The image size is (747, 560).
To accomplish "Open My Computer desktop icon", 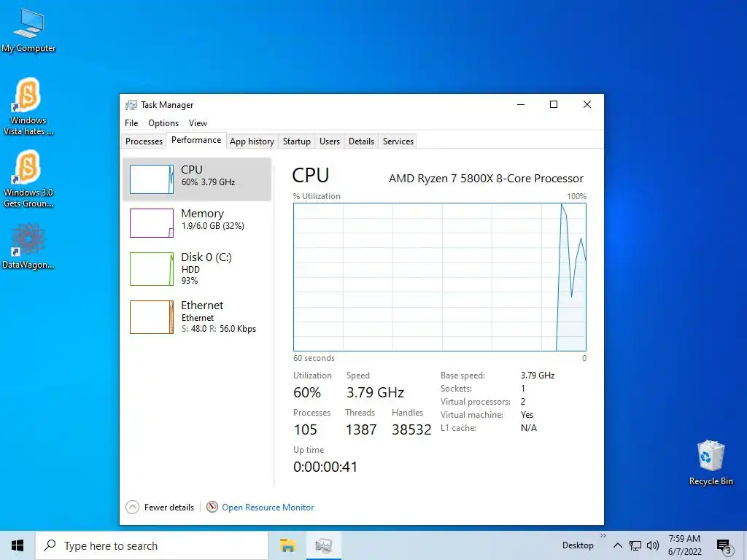I will point(28,31).
